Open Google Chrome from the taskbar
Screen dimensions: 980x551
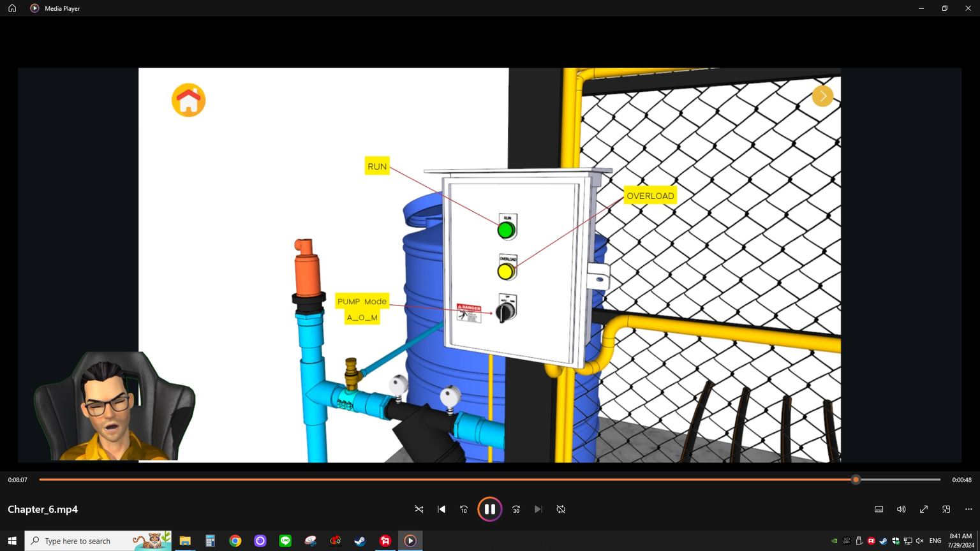tap(235, 541)
